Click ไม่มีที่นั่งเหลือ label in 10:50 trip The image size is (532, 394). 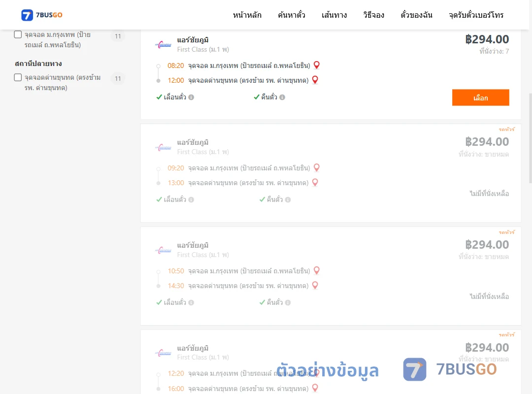(489, 296)
